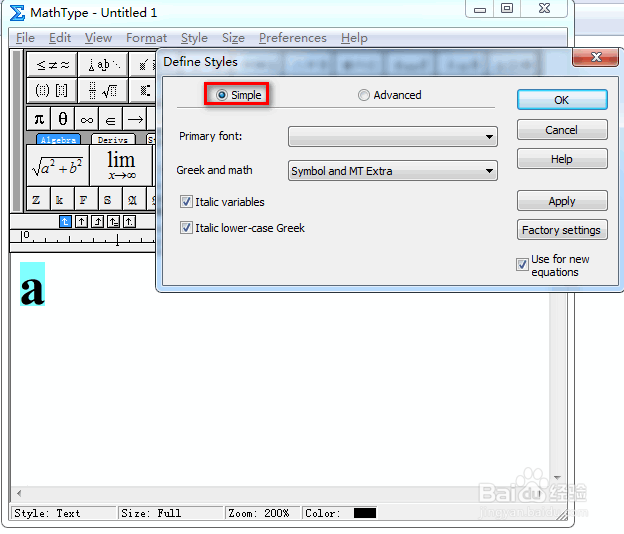Open the Help menu
The height and width of the screenshot is (534, 624).
point(354,38)
